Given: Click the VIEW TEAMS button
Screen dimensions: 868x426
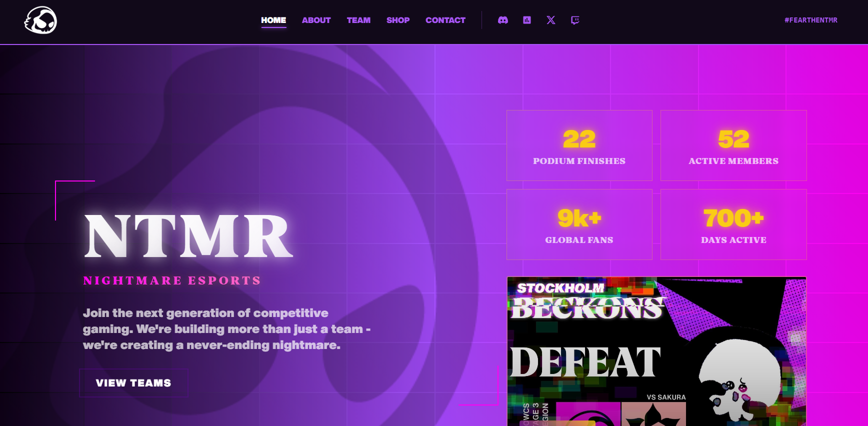Looking at the screenshot, I should coord(133,383).
